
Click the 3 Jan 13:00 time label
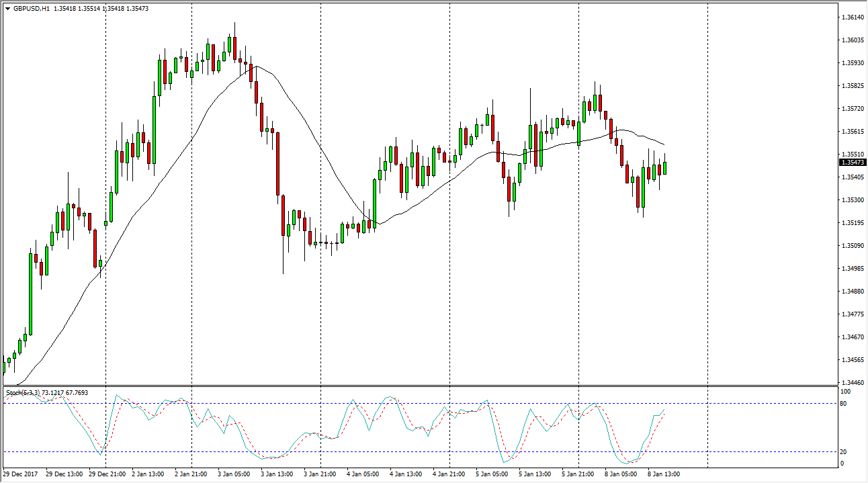click(277, 474)
